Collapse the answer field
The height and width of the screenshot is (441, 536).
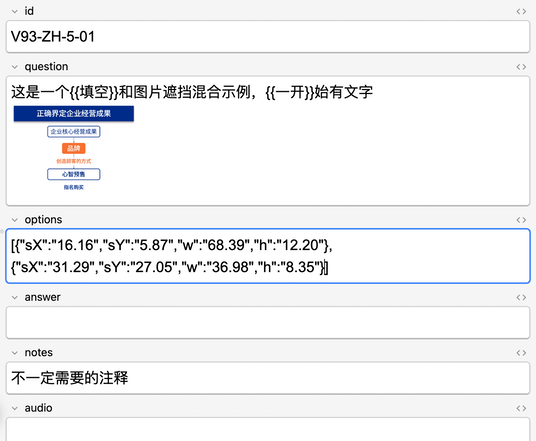coord(15,298)
